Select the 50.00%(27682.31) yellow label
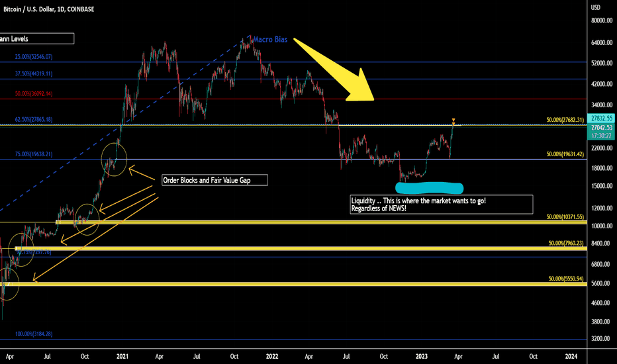This screenshot has height=364, width=617. pyautogui.click(x=565, y=120)
